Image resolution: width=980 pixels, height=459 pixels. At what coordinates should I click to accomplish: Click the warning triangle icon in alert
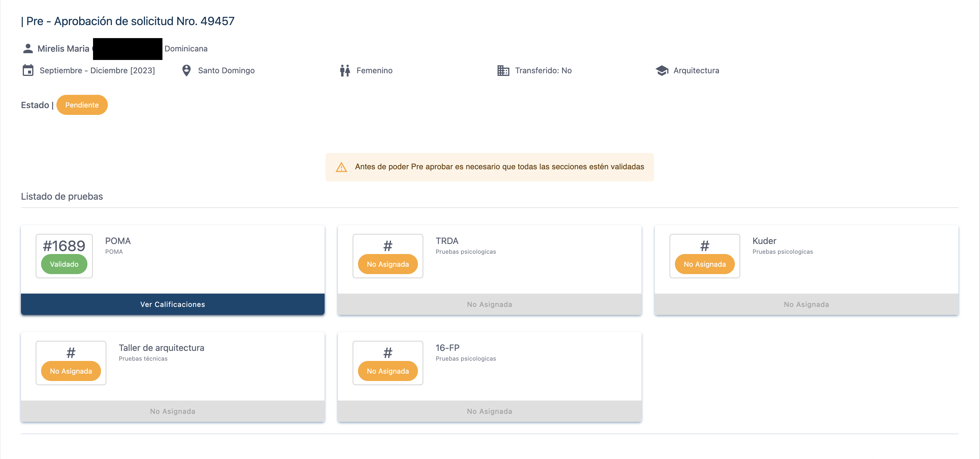click(341, 167)
